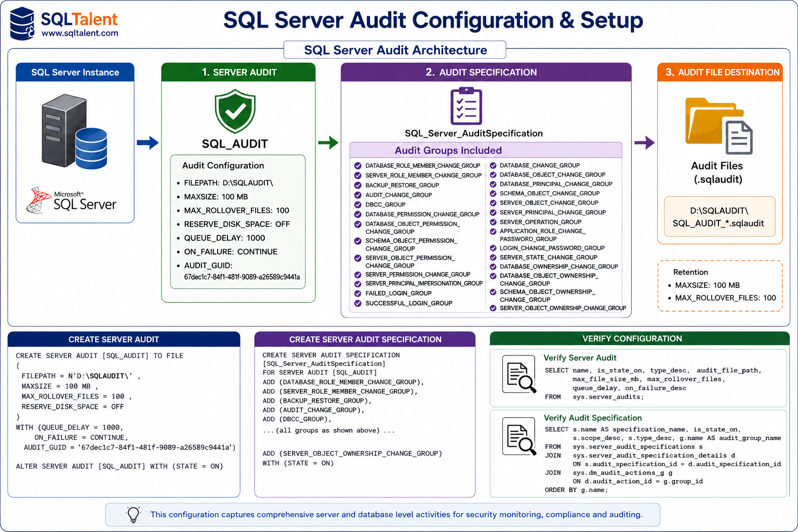Click the SERVER_STATE_CHANGE_GROUP check icon
Image resolution: width=798 pixels, height=532 pixels.
(493, 257)
